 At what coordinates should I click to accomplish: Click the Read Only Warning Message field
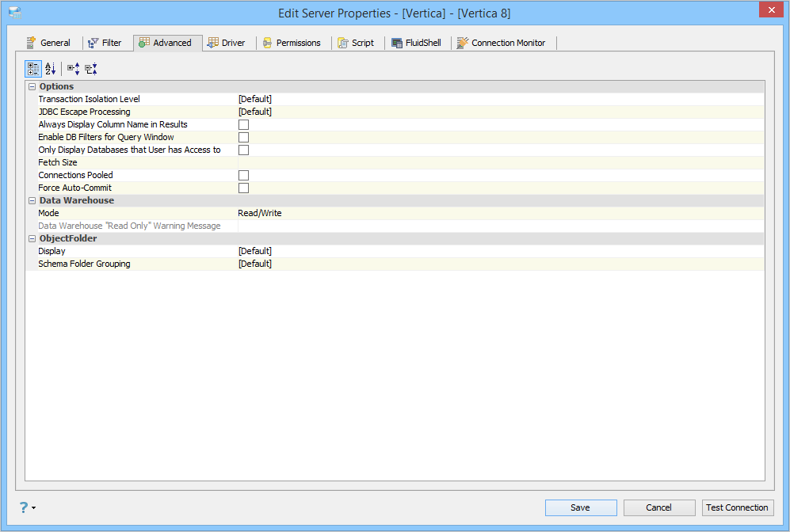(501, 226)
